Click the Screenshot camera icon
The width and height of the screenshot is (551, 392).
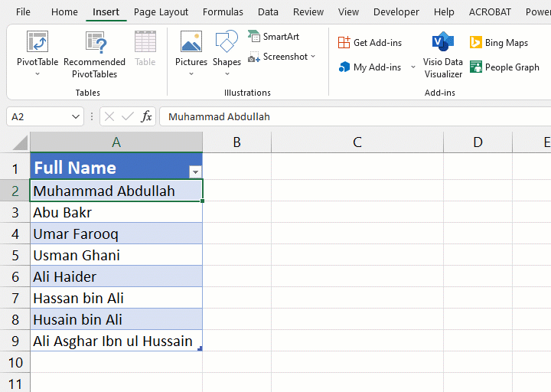tap(254, 57)
